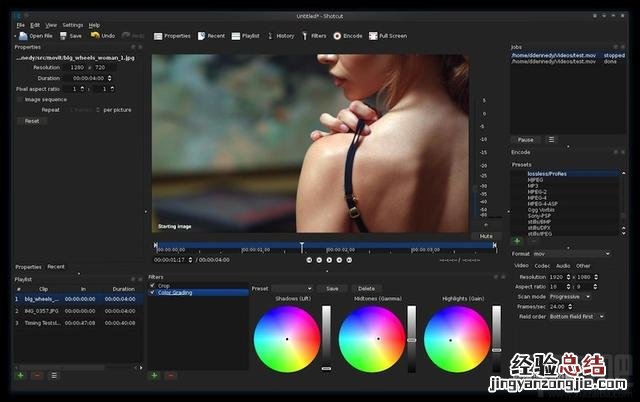640x402 pixels.
Task: Remove the selected playlist item with red minus
Action: pos(37,376)
